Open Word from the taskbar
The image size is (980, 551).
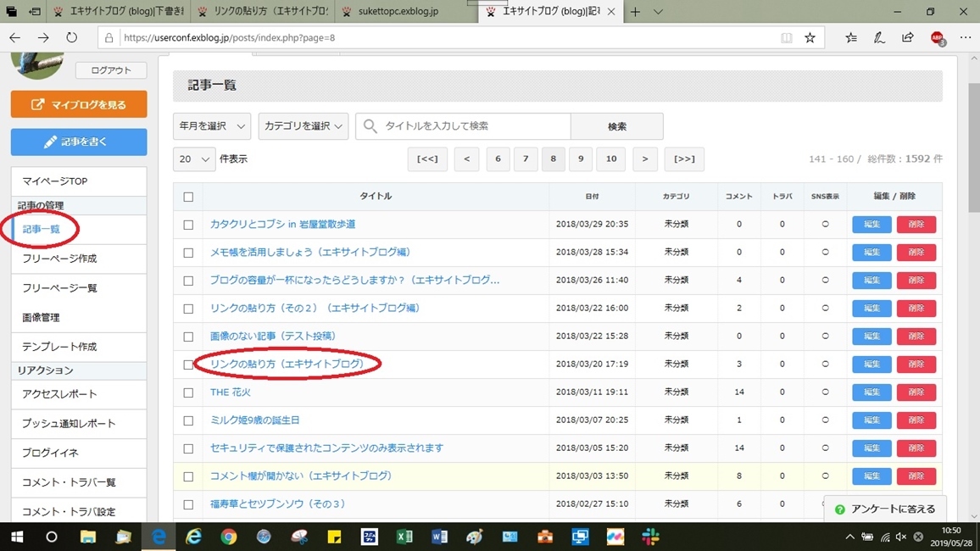click(x=439, y=537)
